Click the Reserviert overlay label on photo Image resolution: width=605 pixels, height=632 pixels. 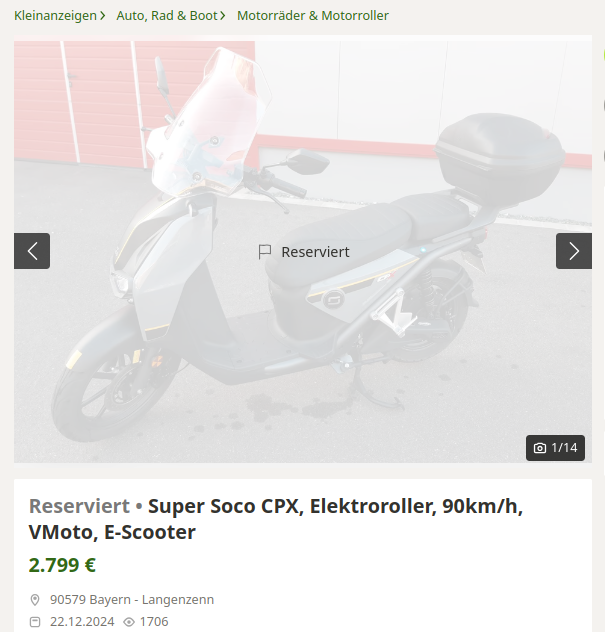click(315, 252)
